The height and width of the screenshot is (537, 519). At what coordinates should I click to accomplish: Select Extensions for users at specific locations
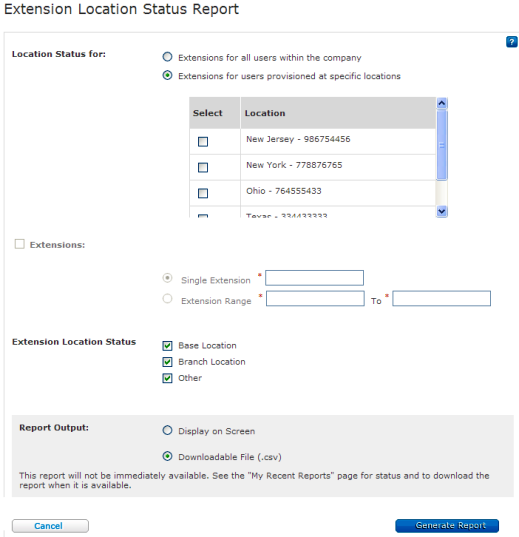click(x=167, y=75)
